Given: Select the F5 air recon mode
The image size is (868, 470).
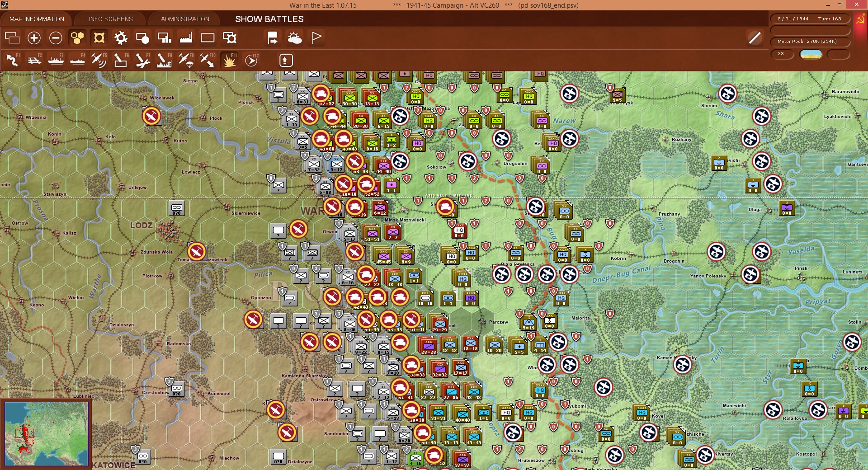Looking at the screenshot, I should point(99,60).
